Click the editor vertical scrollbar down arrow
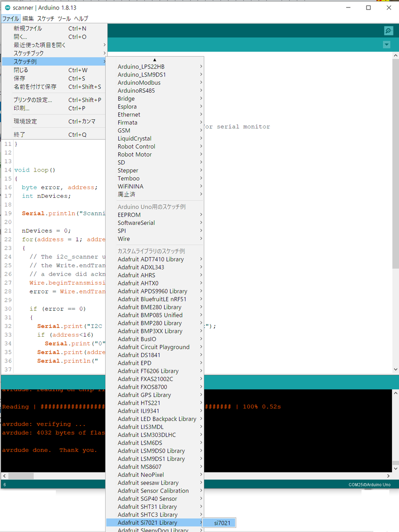The image size is (399, 532). 395,369
